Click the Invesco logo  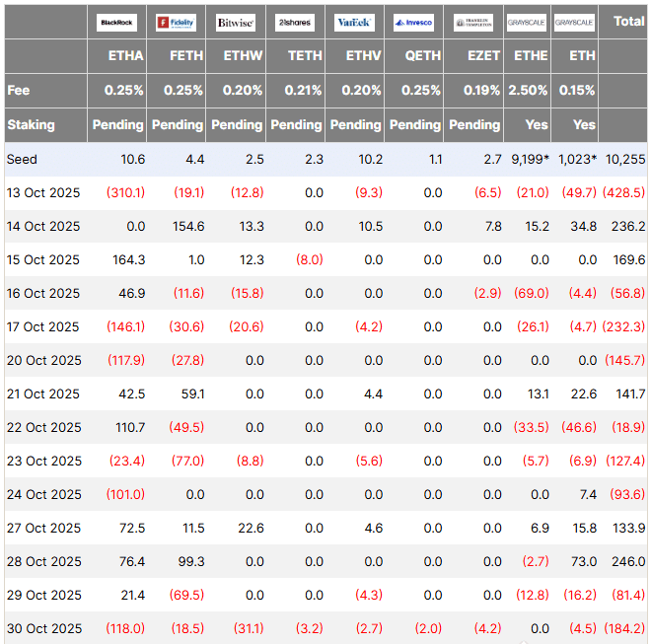[413, 23]
